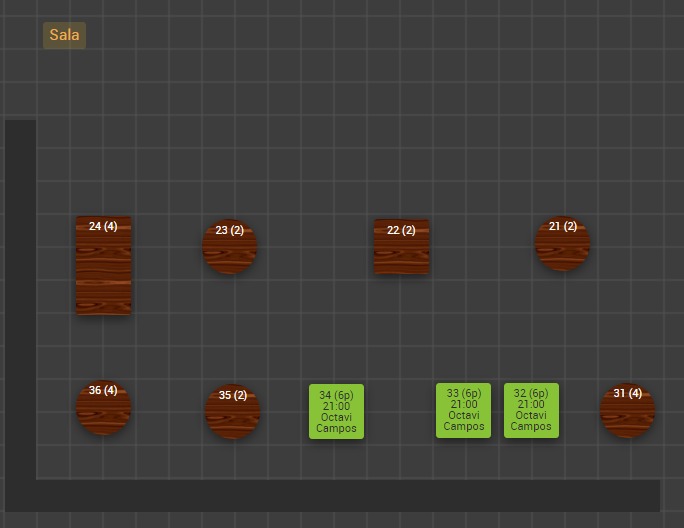The width and height of the screenshot is (684, 528).
Task: Select round table 23 (2)
Action: [x=229, y=247]
